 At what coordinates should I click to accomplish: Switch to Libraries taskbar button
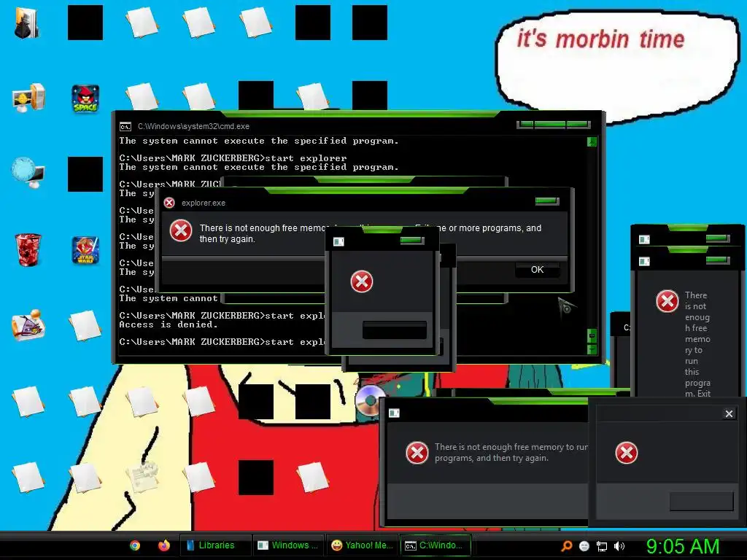click(x=215, y=545)
